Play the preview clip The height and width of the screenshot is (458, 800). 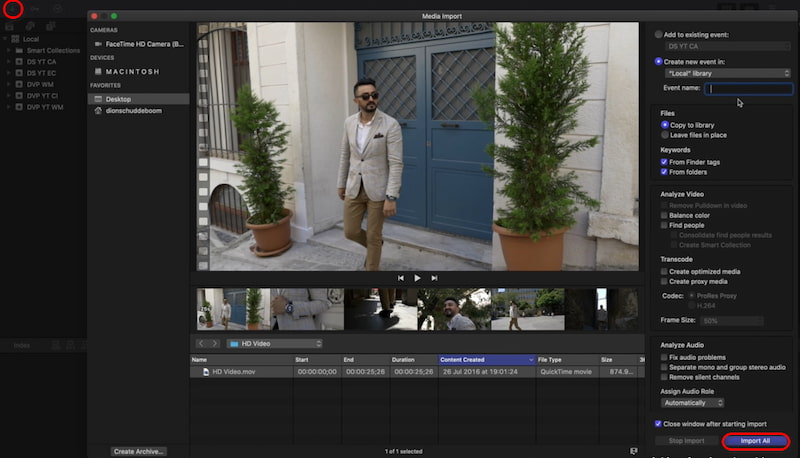pos(417,278)
